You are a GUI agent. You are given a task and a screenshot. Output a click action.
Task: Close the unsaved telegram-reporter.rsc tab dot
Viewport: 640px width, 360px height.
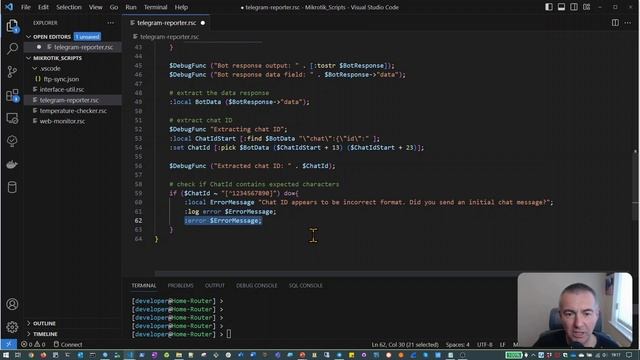203,23
